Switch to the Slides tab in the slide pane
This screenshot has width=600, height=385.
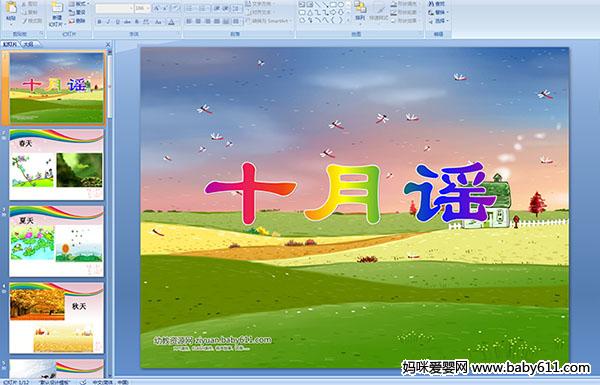coord(10,44)
